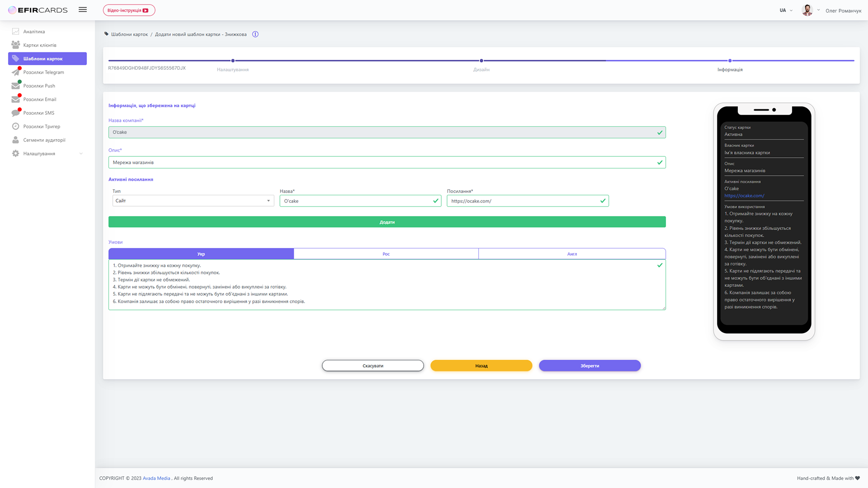This screenshot has height=488, width=868.
Task: Click the hamburger menu icon
Action: click(x=83, y=9)
